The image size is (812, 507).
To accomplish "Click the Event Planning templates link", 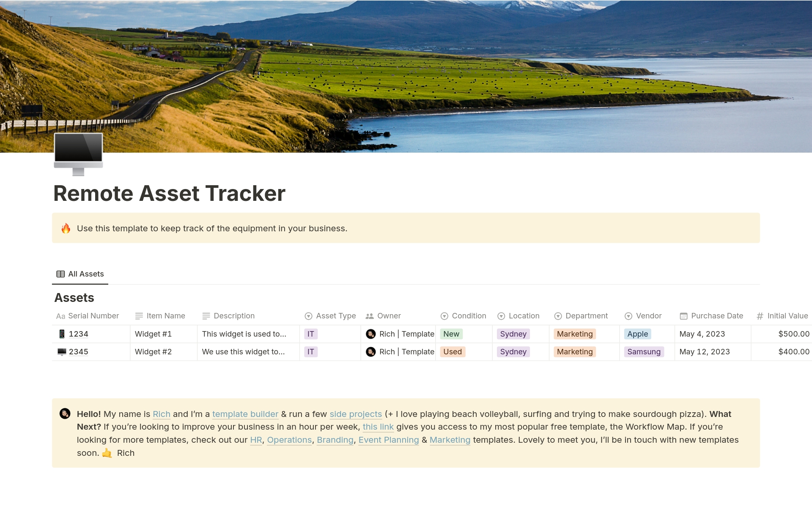I will click(x=389, y=440).
